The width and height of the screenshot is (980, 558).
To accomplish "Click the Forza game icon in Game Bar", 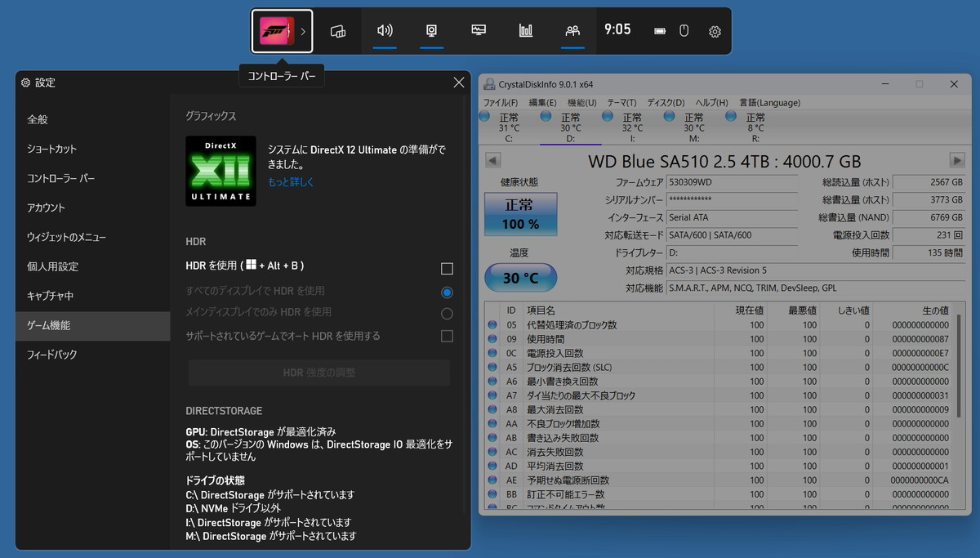I will tap(277, 31).
